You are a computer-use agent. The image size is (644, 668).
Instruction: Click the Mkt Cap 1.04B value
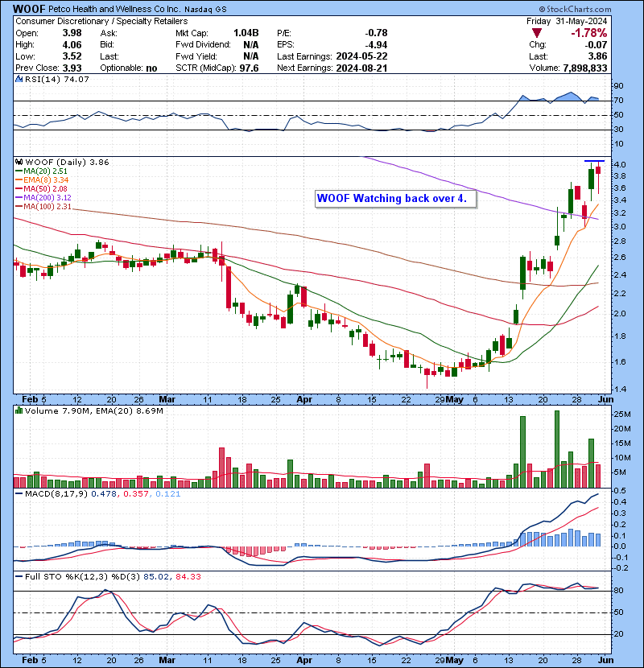tap(246, 33)
